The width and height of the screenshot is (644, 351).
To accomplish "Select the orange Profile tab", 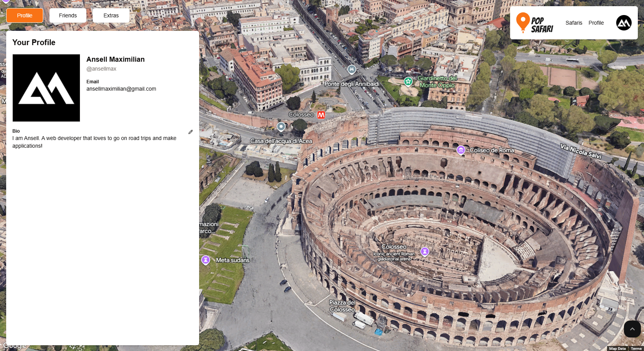I will tap(25, 15).
